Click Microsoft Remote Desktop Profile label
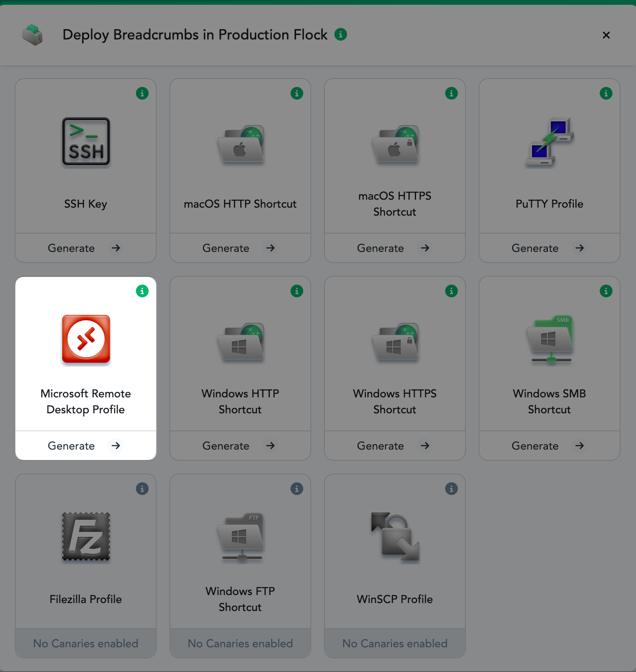 86,402
